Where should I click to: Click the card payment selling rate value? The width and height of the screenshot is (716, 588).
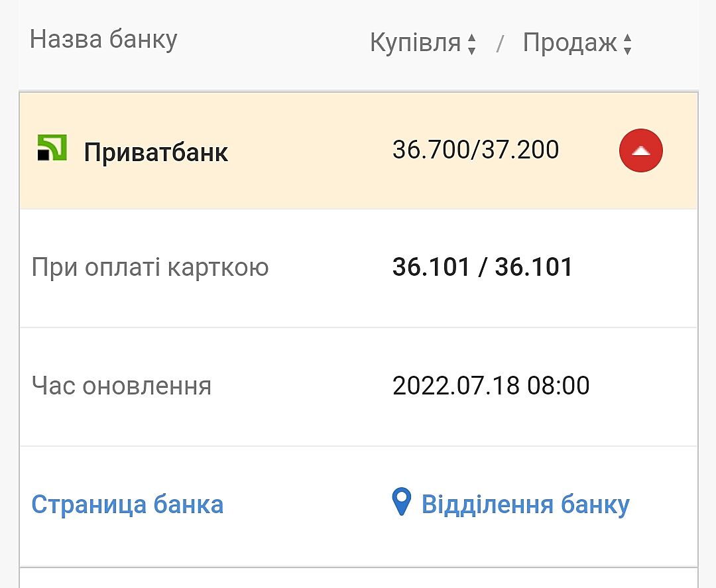click(534, 267)
